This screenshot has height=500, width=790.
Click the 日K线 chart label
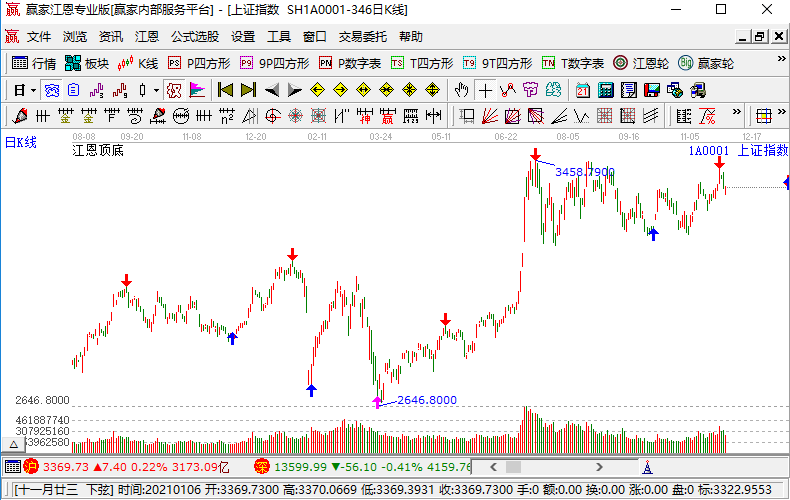[x=21, y=142]
